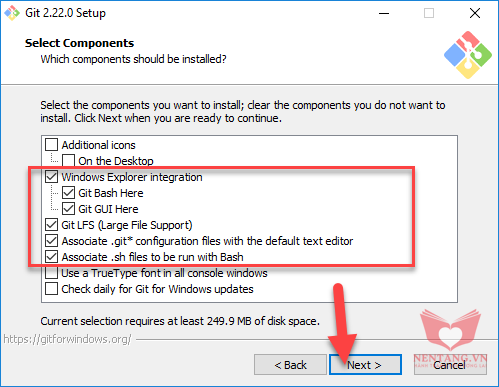Cancel the Git installation
499x387 pixels.
click(450, 365)
